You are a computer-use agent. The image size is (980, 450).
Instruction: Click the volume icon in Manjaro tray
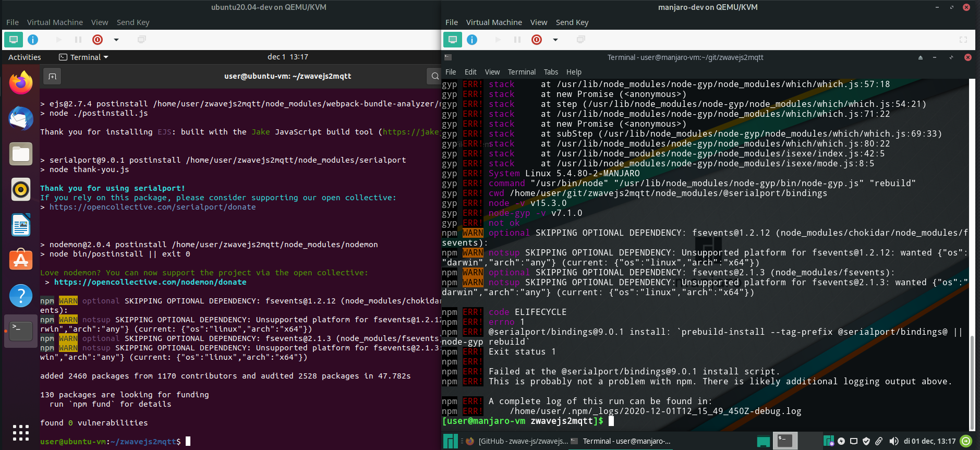893,441
